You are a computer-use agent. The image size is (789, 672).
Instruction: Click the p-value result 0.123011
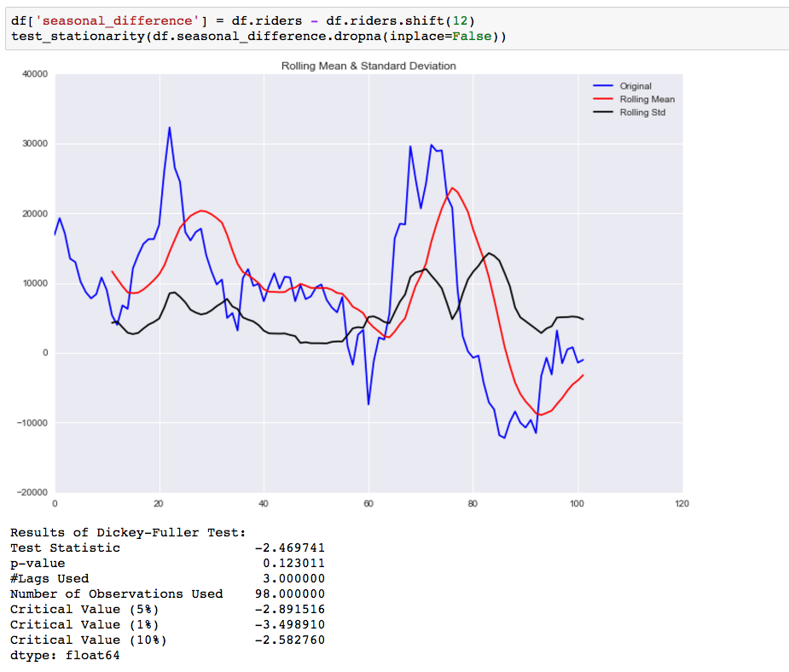coord(294,564)
